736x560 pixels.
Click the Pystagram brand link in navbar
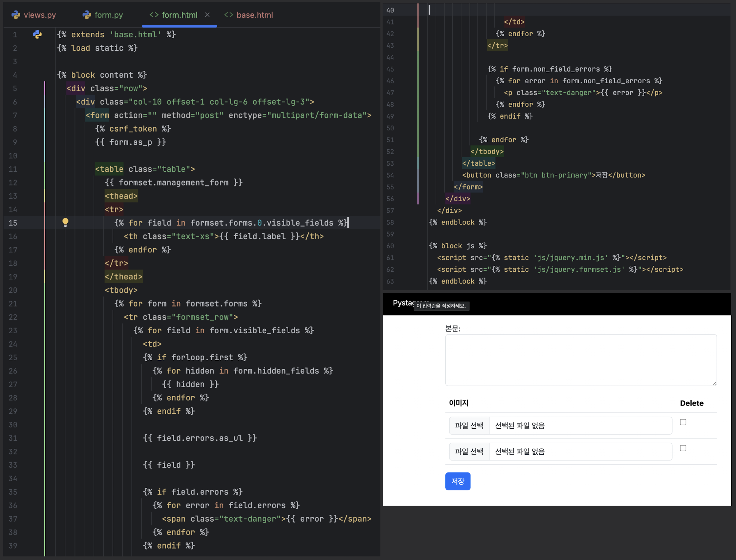pos(403,303)
